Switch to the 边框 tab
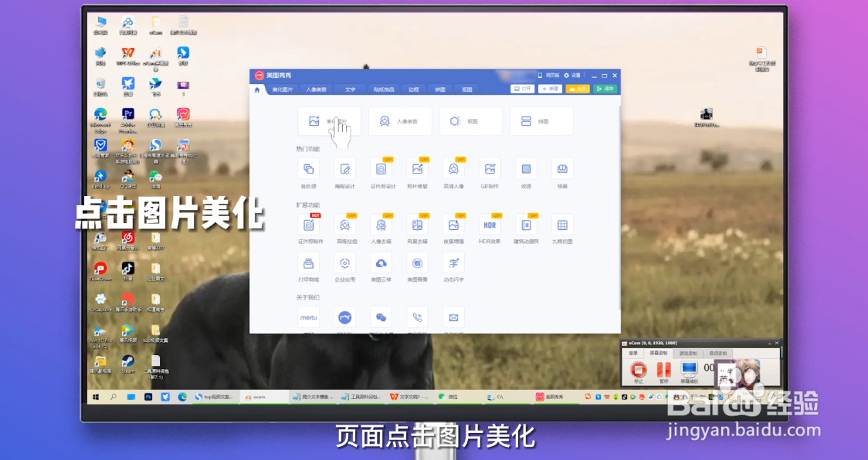 (x=413, y=89)
